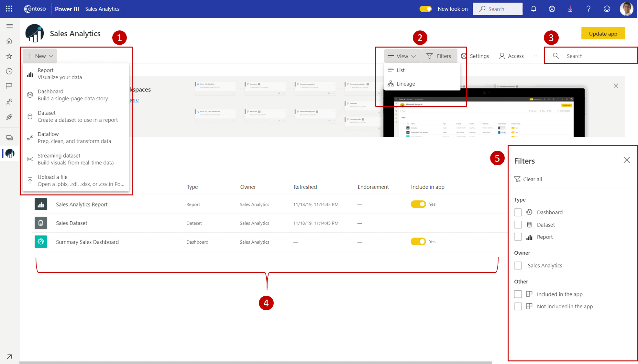The width and height of the screenshot is (638, 364).
Task: Click the Update app button
Action: [x=603, y=33]
